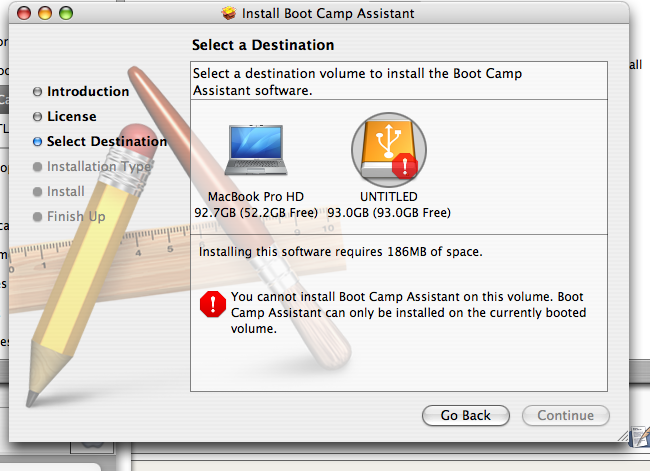Click the disabled Continue button
Image resolution: width=650 pixels, height=471 pixels.
(565, 415)
